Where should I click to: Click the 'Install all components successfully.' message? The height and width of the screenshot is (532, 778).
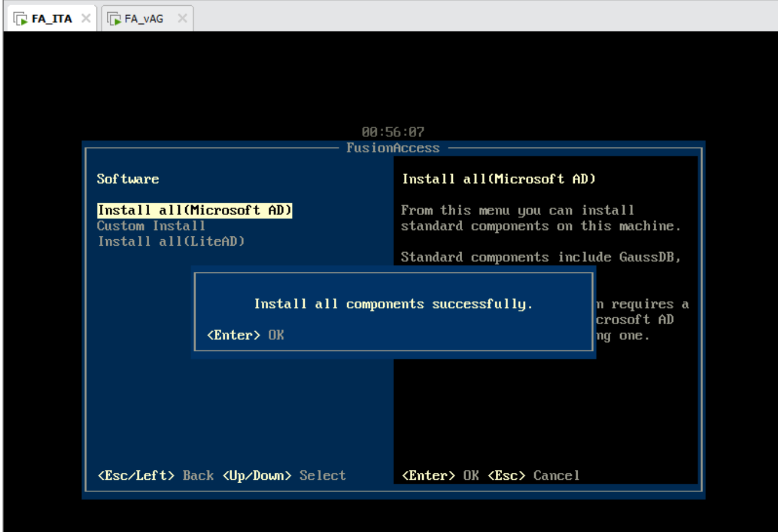point(393,304)
